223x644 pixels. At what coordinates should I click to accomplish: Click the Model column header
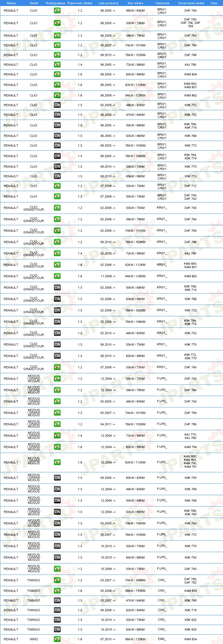pyautogui.click(x=34, y=3)
